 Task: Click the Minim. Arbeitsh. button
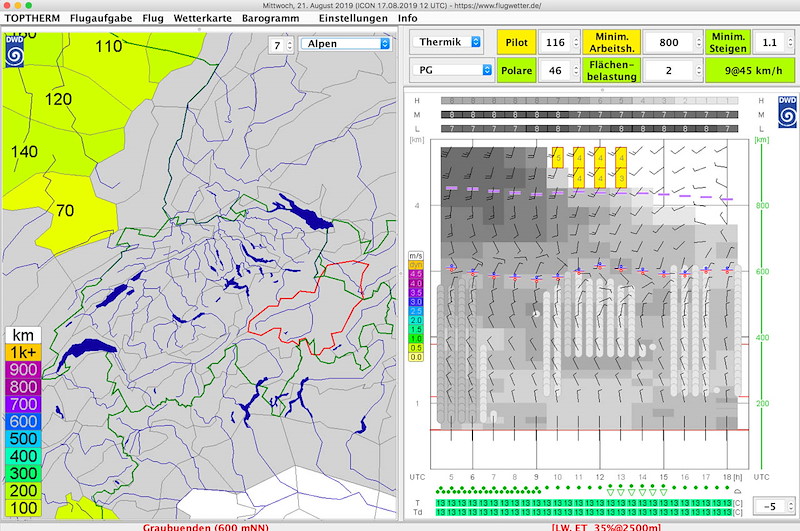611,42
